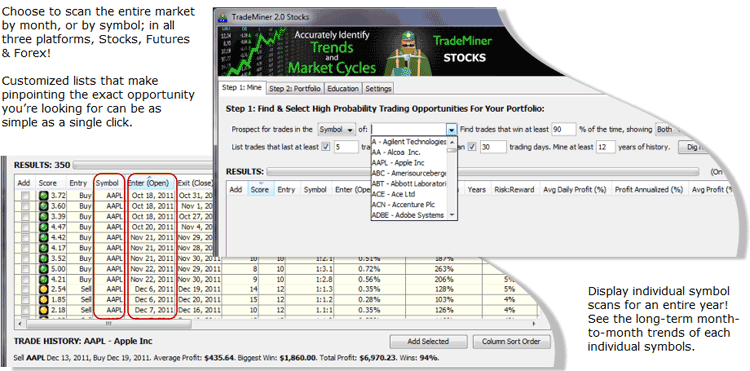
Task: Click the yellow score icon beside 2.54
Action: coord(44,289)
